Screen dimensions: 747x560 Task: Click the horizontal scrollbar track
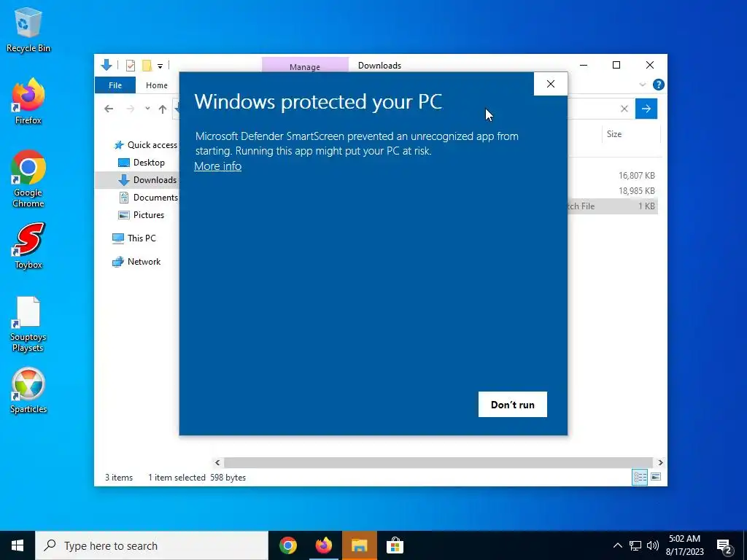(x=438, y=462)
